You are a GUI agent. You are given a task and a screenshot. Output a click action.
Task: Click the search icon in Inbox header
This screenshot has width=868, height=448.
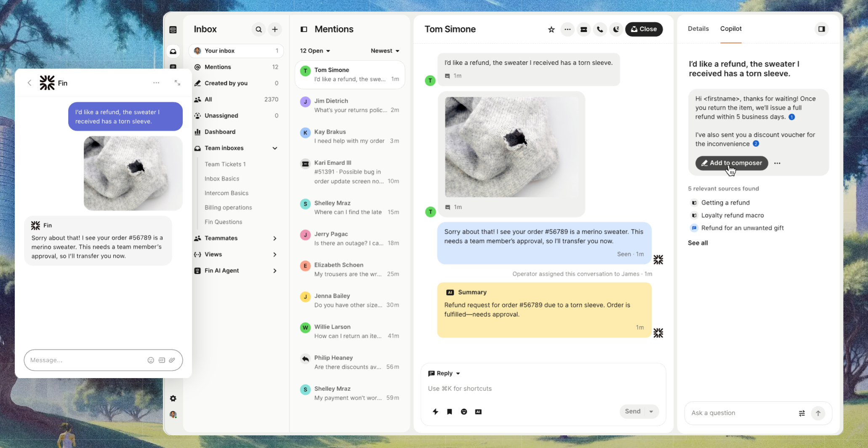pyautogui.click(x=258, y=29)
